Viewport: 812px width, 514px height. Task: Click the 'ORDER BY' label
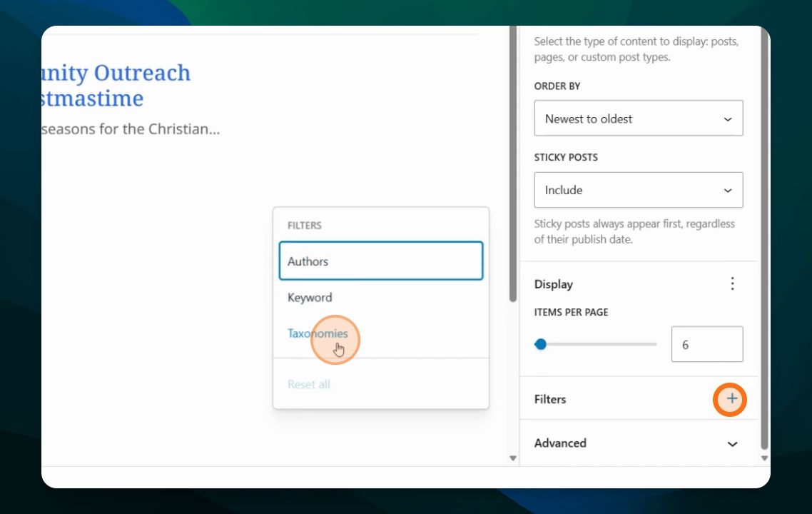pos(557,86)
